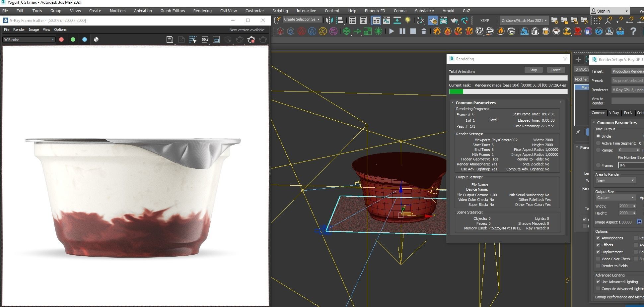The height and width of the screenshot is (307, 644).
Task: Click the plus Create tab in command panel
Action: (578, 59)
